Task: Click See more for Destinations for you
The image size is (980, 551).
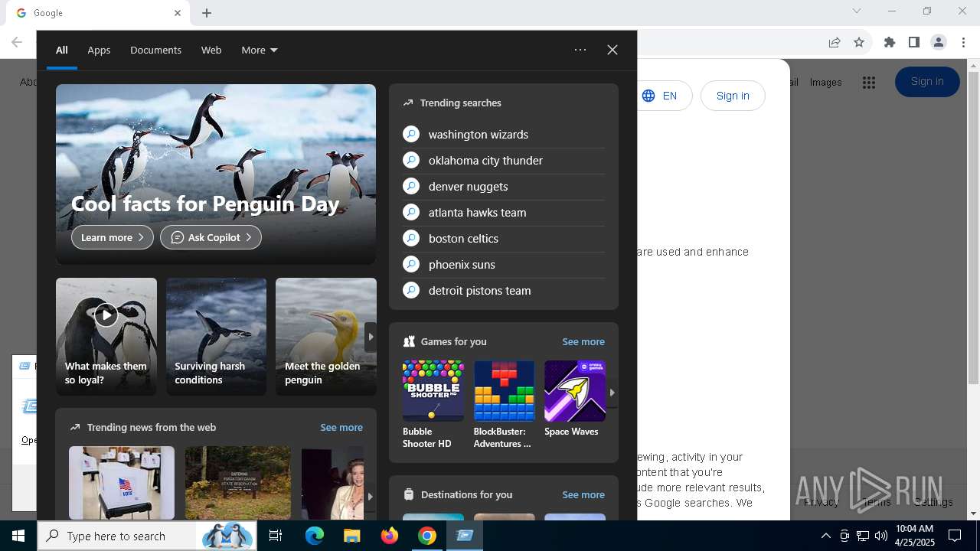Action: (x=583, y=494)
